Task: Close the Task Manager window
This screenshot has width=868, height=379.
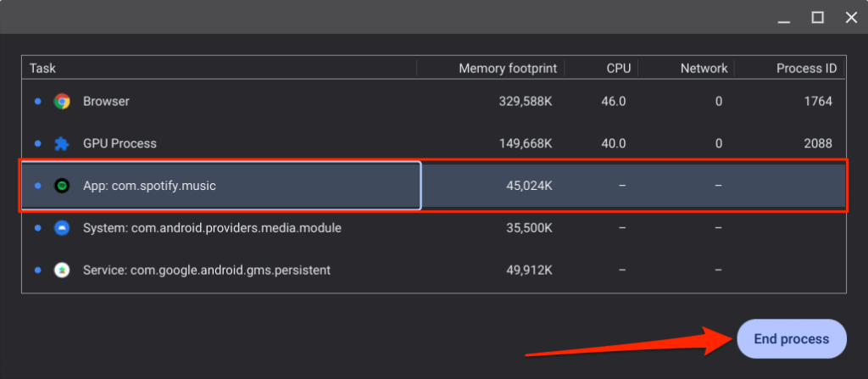Action: tap(850, 17)
